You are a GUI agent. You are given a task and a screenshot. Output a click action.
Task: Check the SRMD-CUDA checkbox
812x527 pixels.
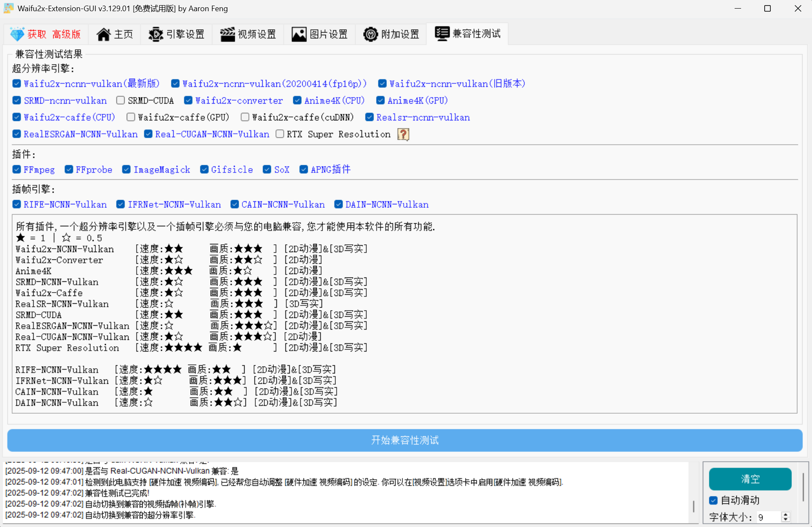tap(120, 100)
